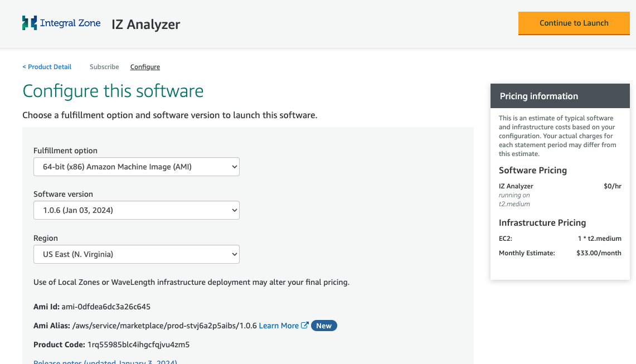Click the Integral Zone logo

point(61,23)
